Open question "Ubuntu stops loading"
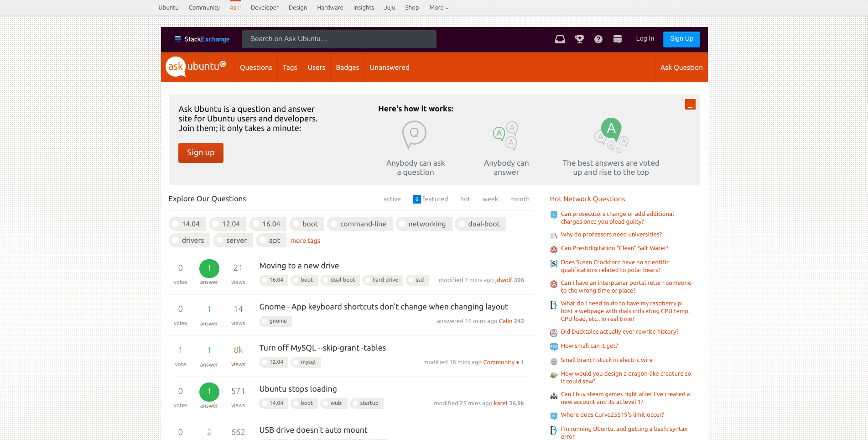868x440 pixels. click(x=298, y=389)
